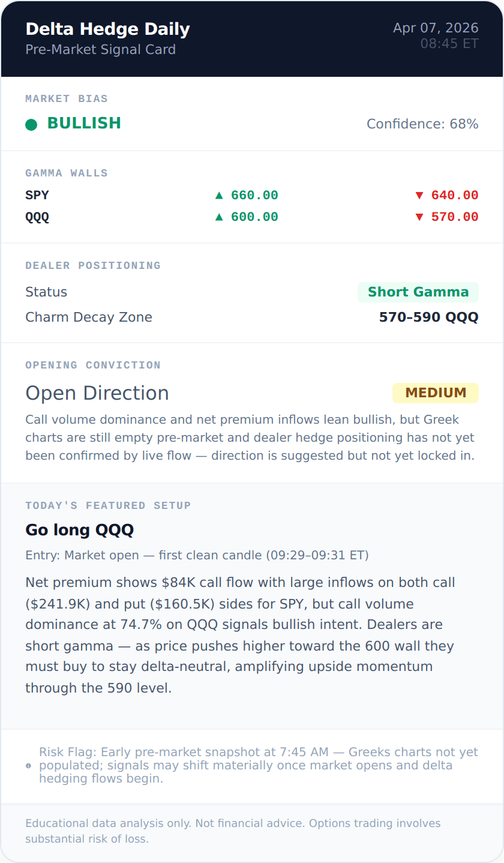Click the Open Direction heading
504x863 pixels.
coord(97,393)
